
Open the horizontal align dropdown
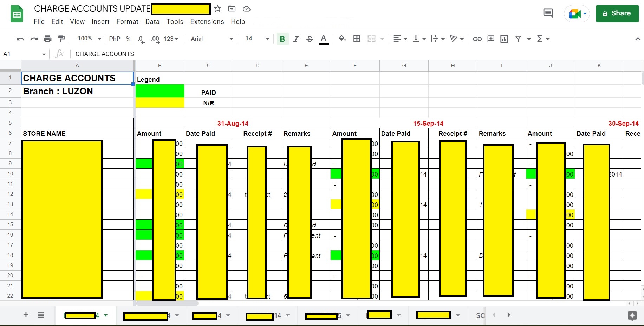click(400, 39)
